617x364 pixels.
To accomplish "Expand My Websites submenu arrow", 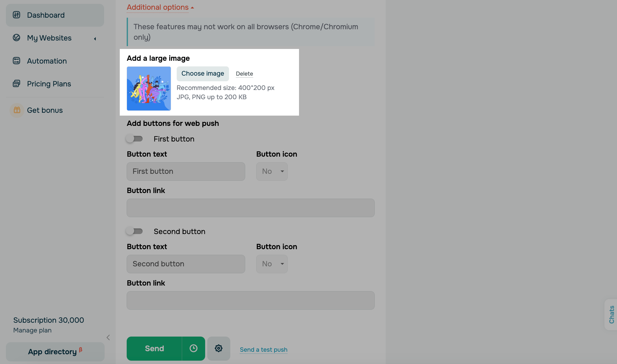I will tap(95, 39).
